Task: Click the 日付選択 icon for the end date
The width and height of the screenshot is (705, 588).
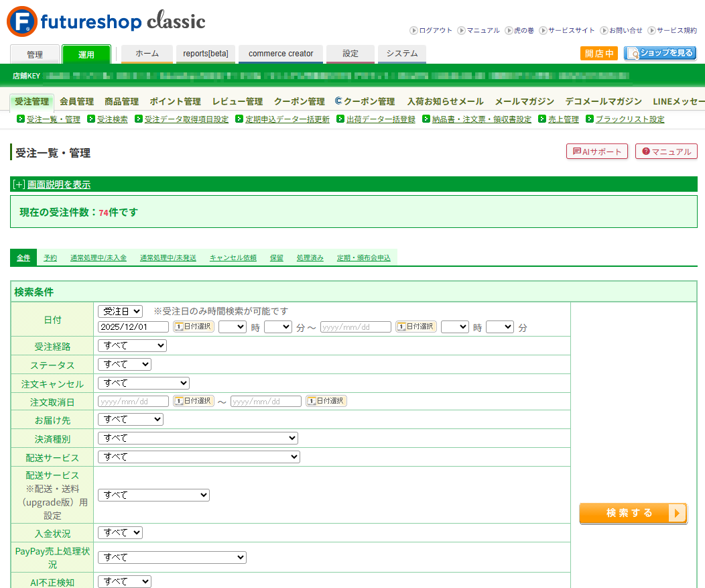Action: click(x=415, y=327)
